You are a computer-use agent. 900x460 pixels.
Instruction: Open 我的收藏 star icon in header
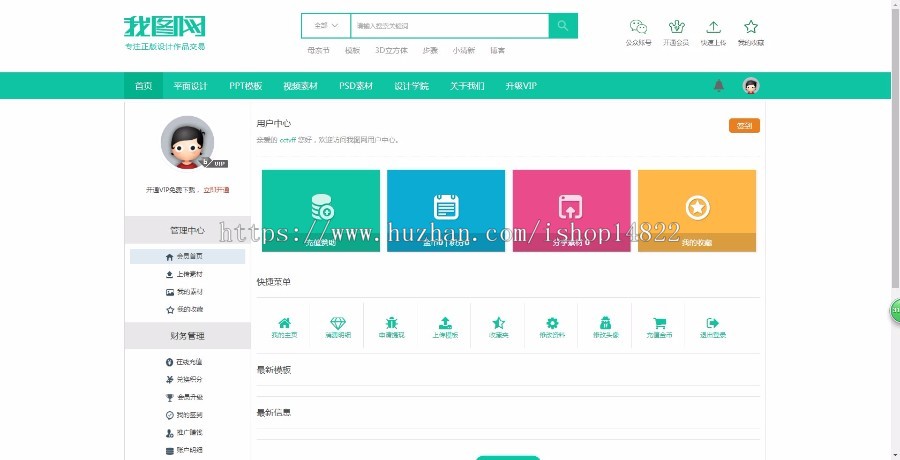[750, 28]
